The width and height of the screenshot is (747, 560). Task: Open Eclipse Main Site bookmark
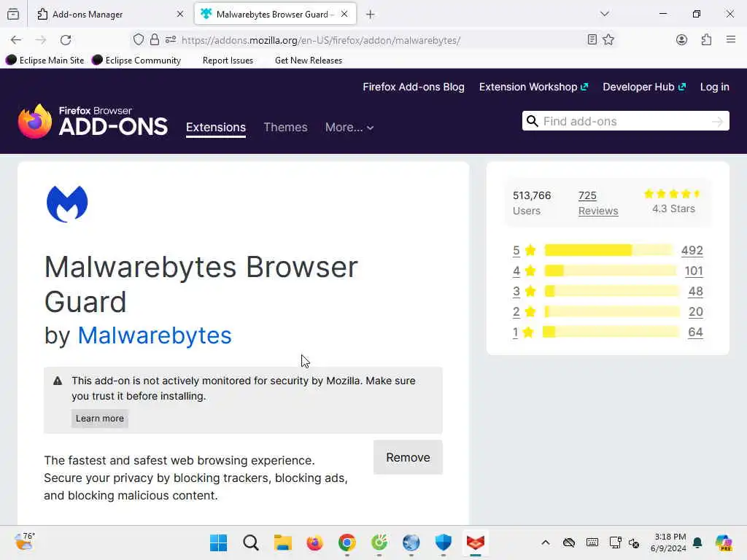pyautogui.click(x=44, y=60)
